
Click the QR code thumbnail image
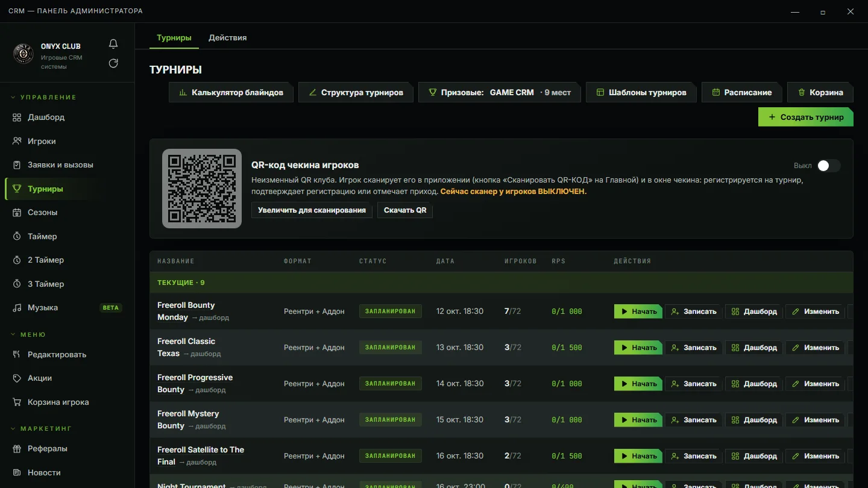202,189
